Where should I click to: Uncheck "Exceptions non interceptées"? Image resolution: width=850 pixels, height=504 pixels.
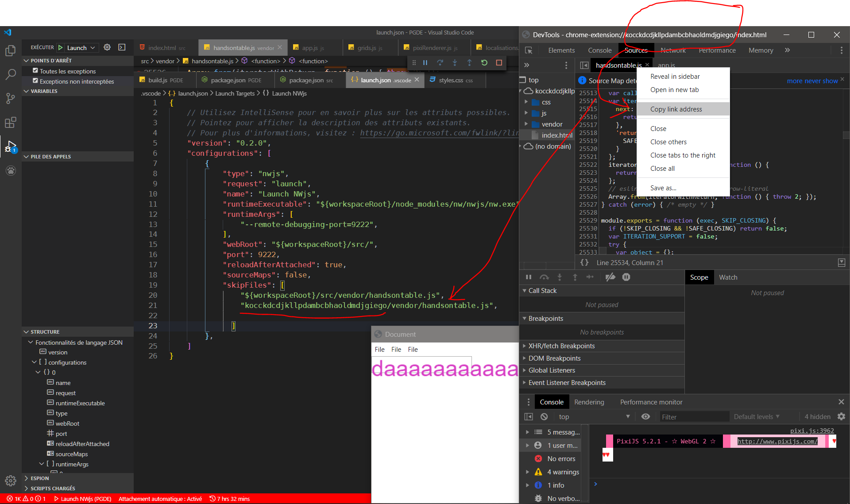coord(35,81)
